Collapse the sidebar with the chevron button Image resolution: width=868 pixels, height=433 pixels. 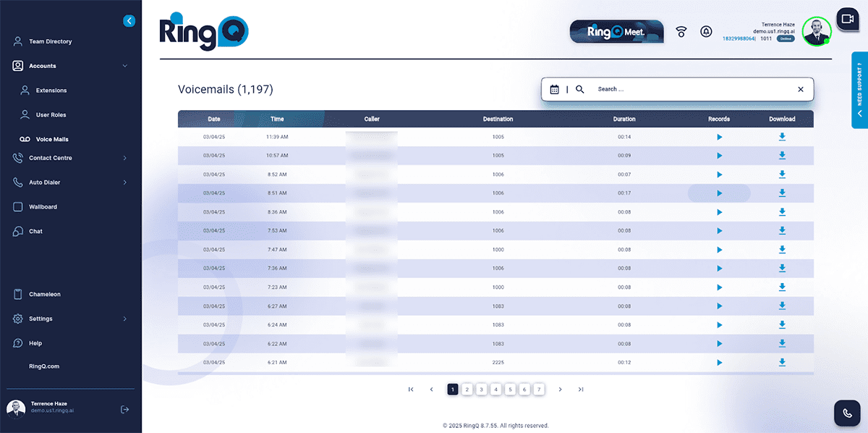[129, 21]
